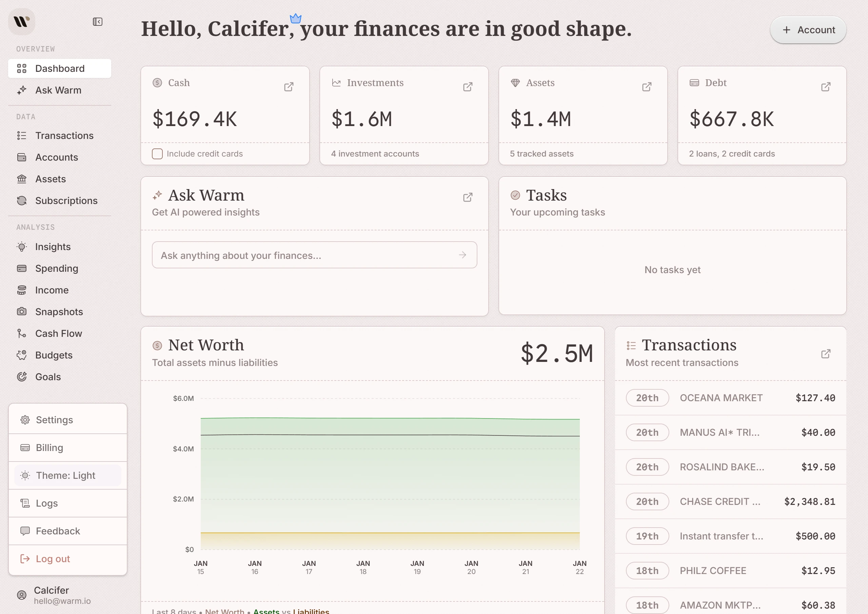Enable the Include credit cards checkbox

tap(157, 153)
